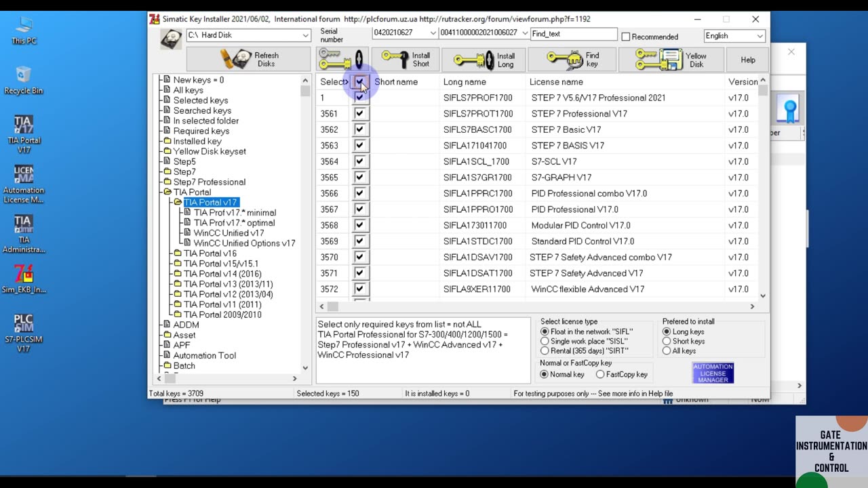Select TIA Portal v14 (2016) folder
The height and width of the screenshot is (488, 868).
click(222, 274)
